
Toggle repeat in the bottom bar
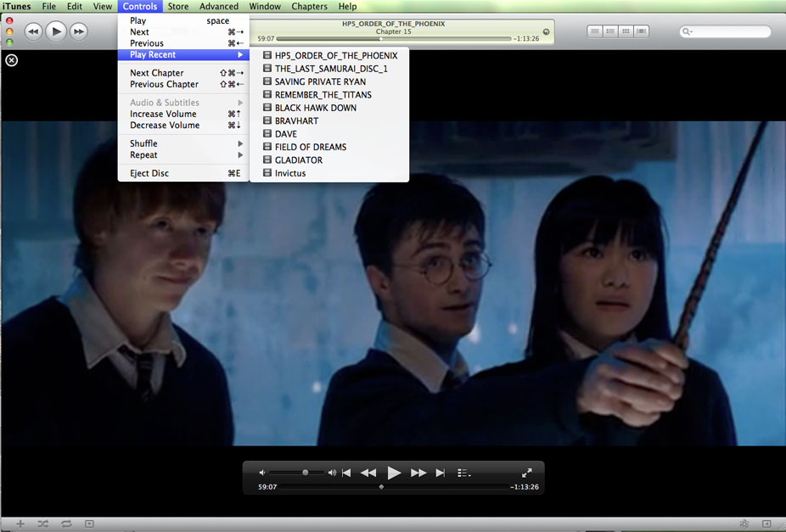click(66, 524)
